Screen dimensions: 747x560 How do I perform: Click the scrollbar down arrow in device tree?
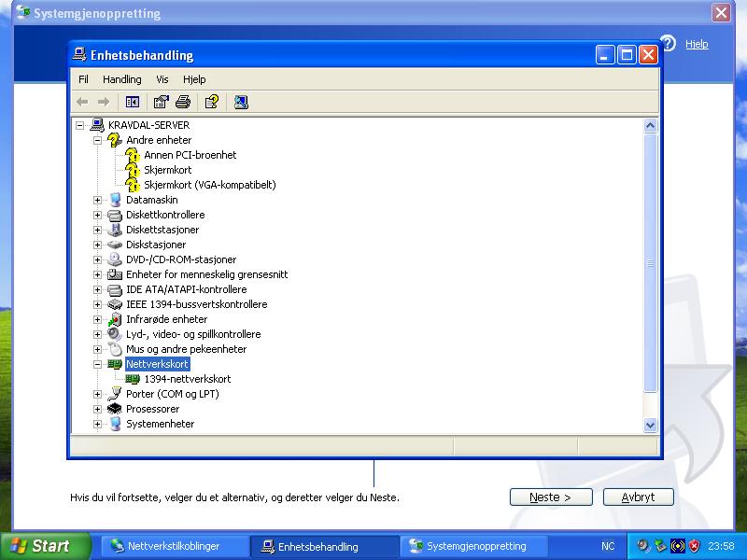point(650,425)
